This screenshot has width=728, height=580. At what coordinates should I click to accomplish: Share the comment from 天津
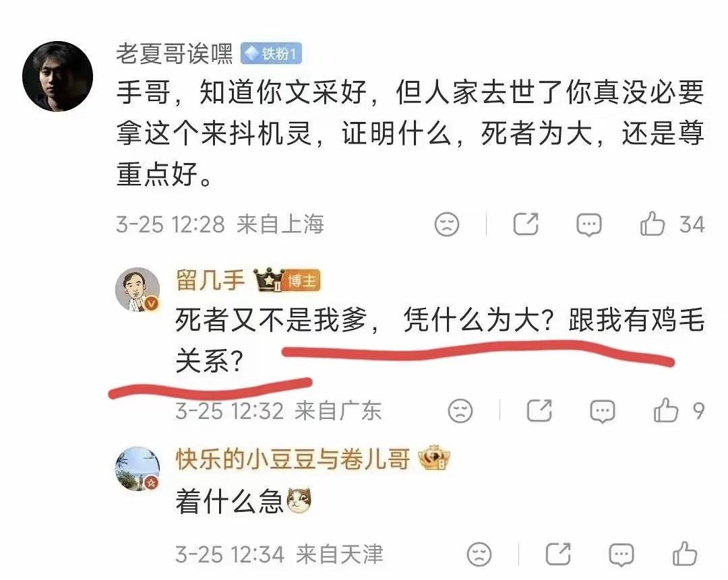tap(557, 554)
